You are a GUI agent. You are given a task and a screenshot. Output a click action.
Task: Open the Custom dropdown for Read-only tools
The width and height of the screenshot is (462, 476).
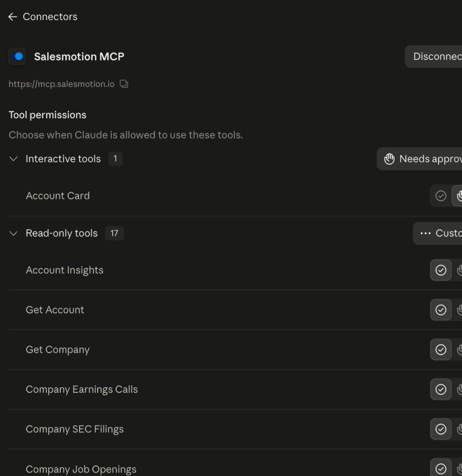pos(437,233)
